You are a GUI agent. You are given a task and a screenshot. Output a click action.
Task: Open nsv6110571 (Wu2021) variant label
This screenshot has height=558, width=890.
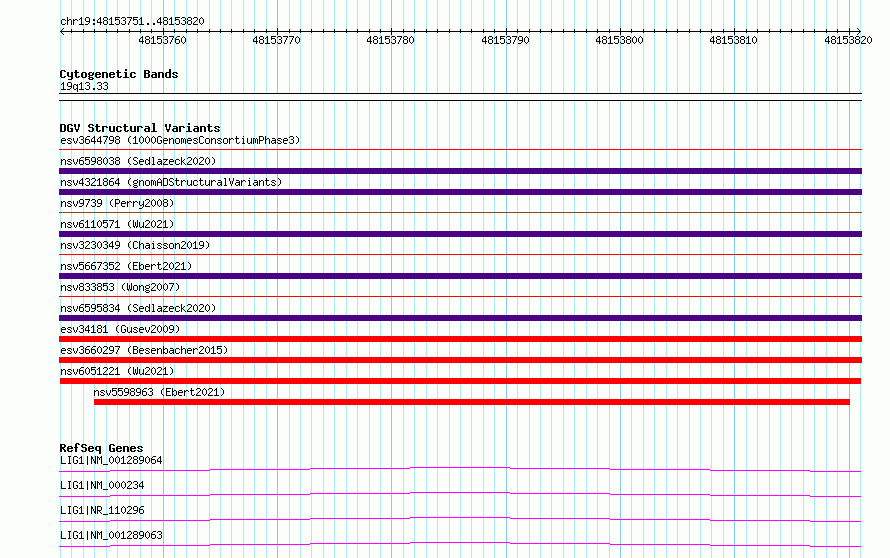point(117,224)
